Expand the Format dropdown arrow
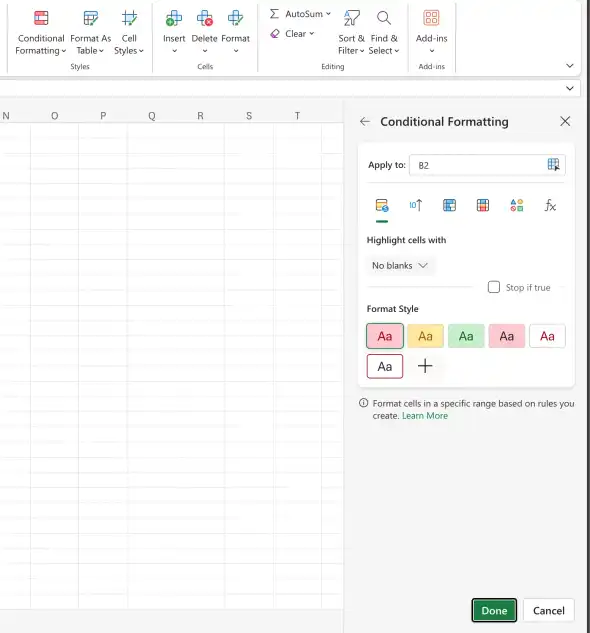This screenshot has height=633, width=590. pos(236,51)
